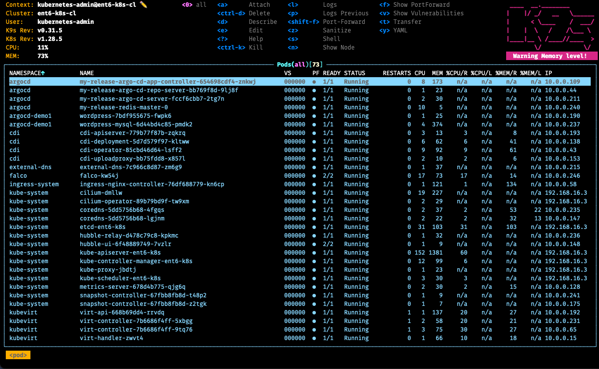Select the kube-apiserver-ent6-k8s pod row
Screen dimensions: 599x369
click(x=300, y=252)
